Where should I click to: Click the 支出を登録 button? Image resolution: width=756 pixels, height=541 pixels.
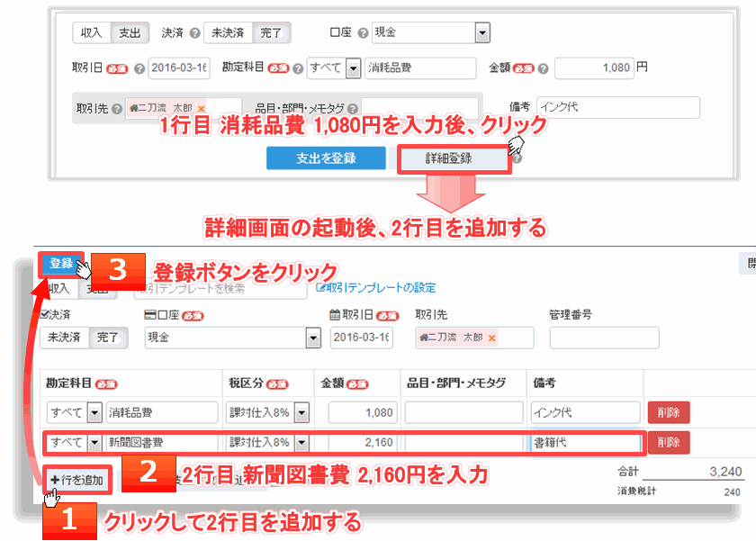[x=326, y=158]
